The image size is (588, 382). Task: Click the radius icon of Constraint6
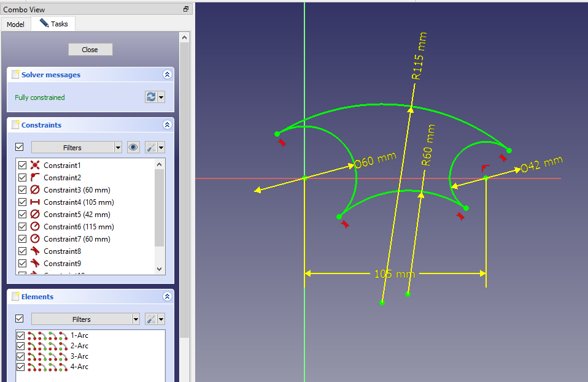pos(35,227)
